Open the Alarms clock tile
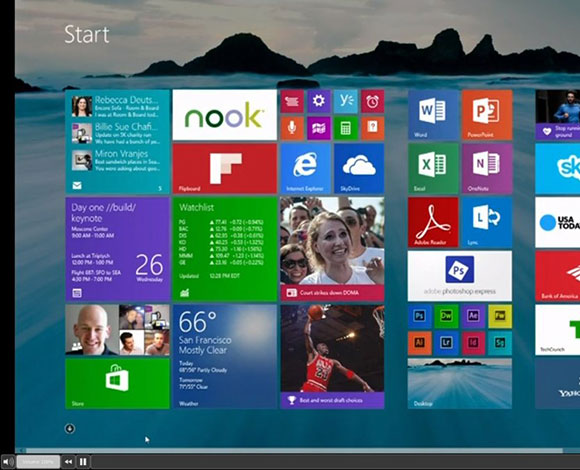This screenshot has width=580, height=470. tap(372, 101)
